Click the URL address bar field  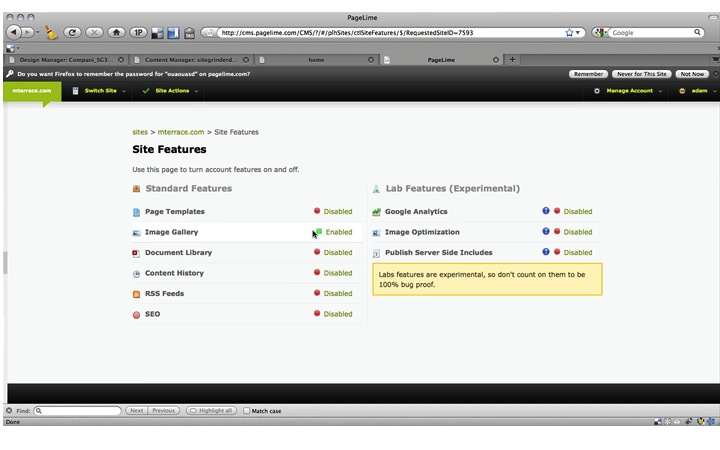point(392,33)
